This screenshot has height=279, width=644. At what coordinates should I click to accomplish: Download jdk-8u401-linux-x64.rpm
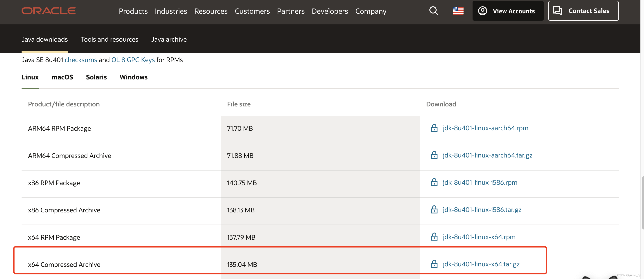point(479,237)
